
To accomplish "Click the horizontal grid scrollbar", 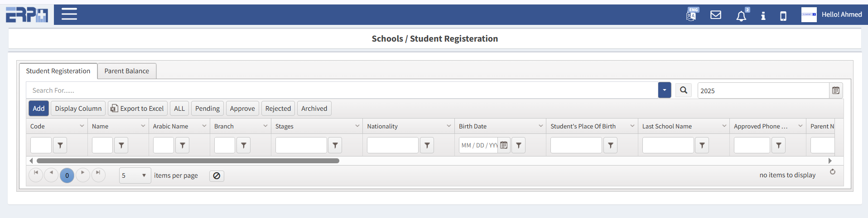I will [188, 161].
